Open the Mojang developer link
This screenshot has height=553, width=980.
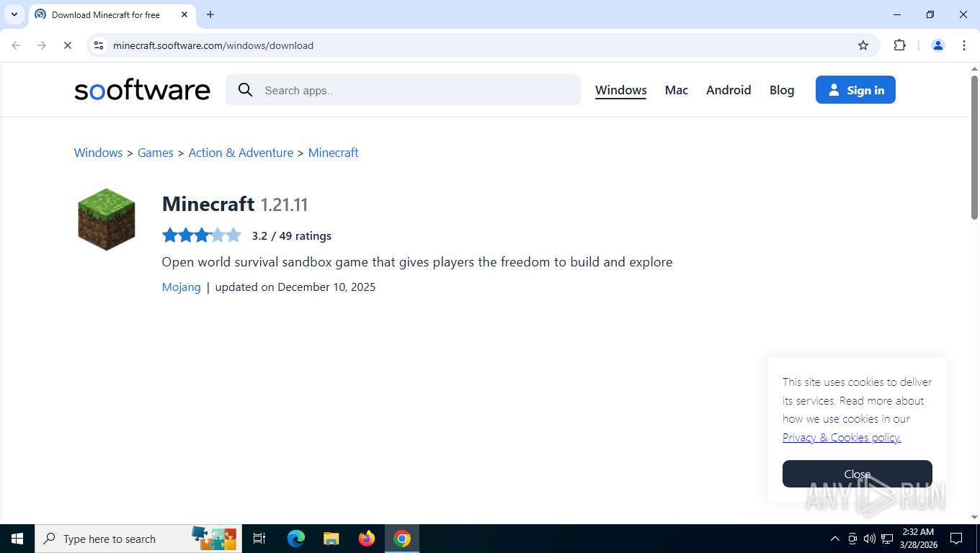pyautogui.click(x=181, y=287)
